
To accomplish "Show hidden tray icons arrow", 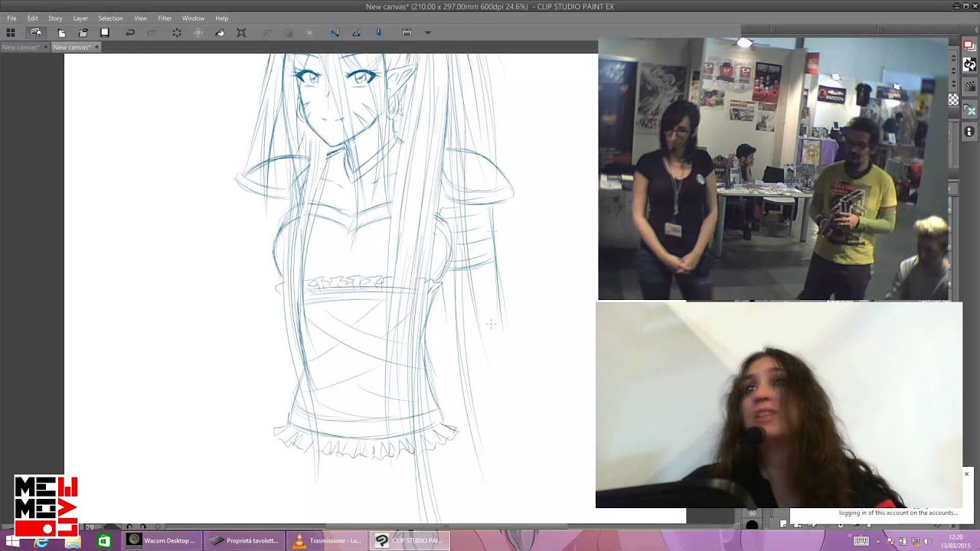I will (878, 541).
